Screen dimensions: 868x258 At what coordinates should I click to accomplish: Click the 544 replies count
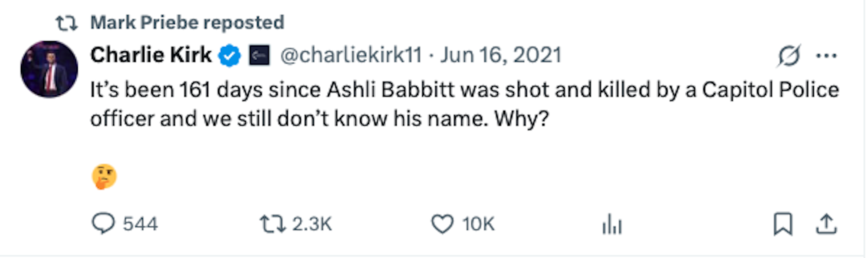(140, 224)
